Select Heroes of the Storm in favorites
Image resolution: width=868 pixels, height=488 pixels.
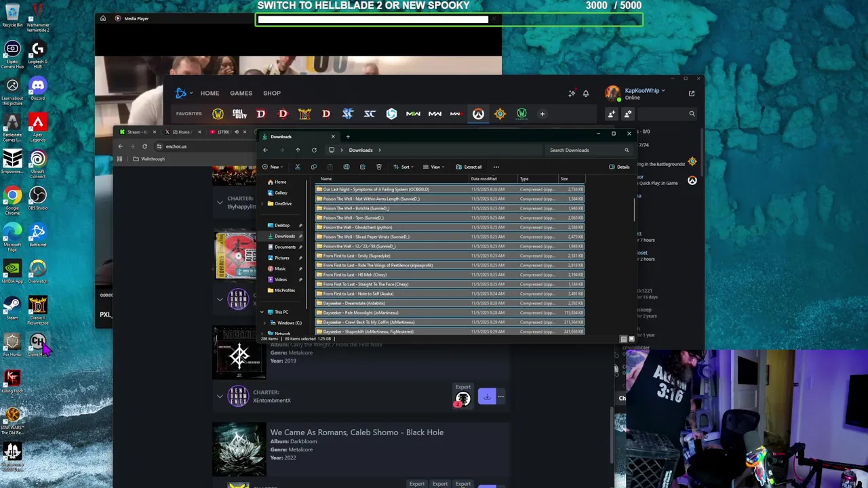click(391, 114)
